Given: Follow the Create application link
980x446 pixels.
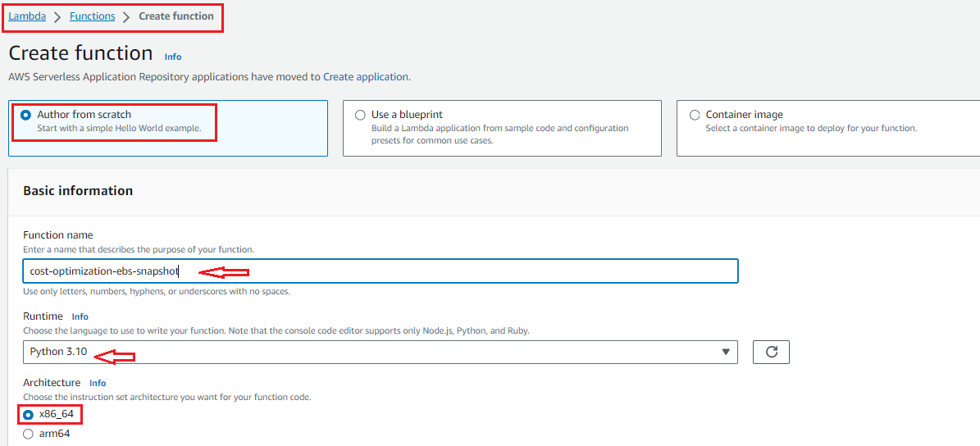Looking at the screenshot, I should click(366, 77).
